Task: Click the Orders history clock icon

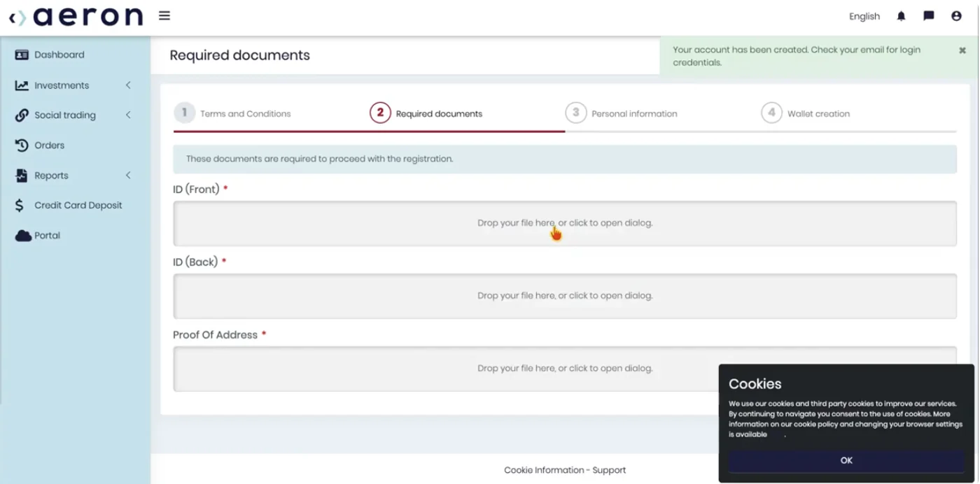Action: tap(22, 145)
